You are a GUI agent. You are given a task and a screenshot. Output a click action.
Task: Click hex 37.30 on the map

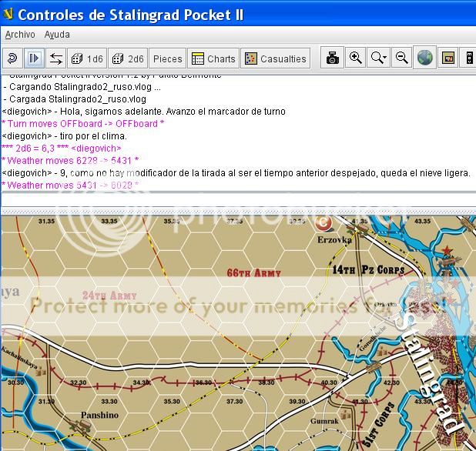[x=235, y=401]
